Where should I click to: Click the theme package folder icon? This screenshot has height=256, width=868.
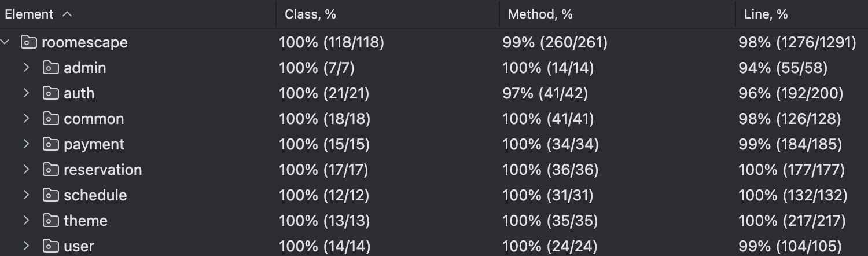click(51, 221)
